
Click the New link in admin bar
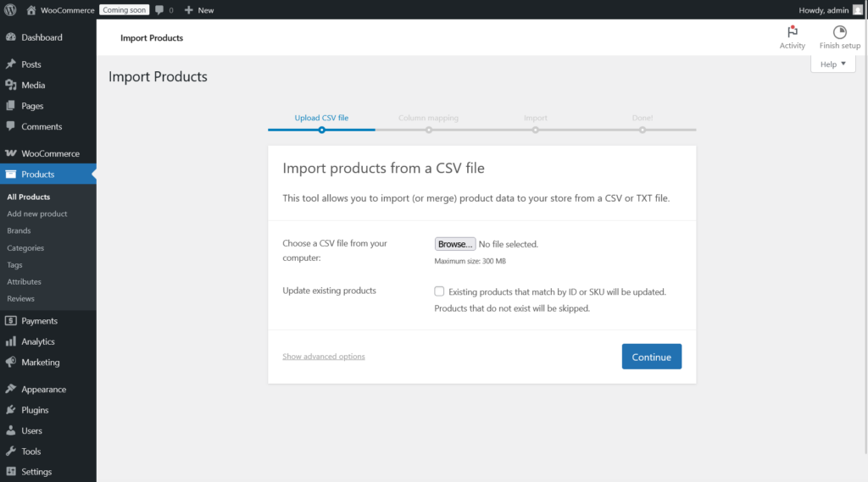point(205,10)
